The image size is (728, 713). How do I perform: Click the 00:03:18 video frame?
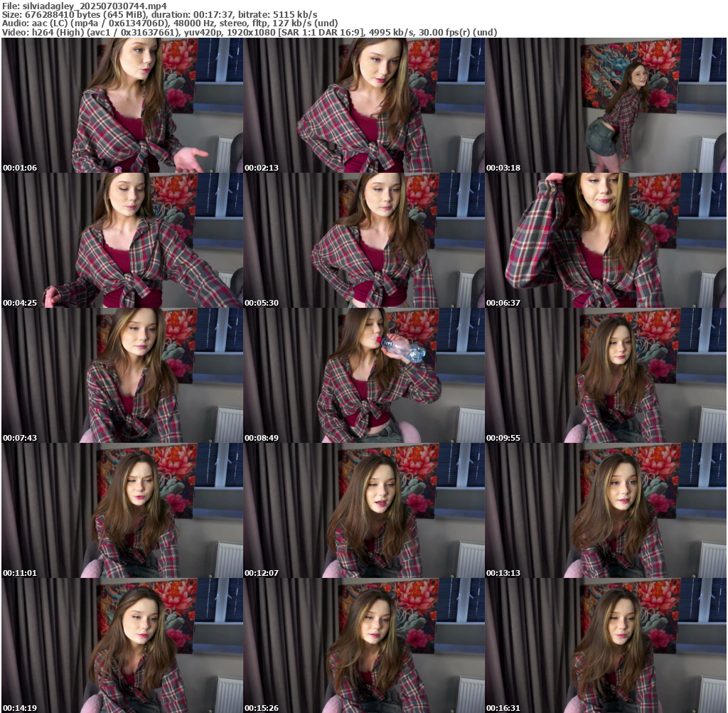tap(606, 105)
